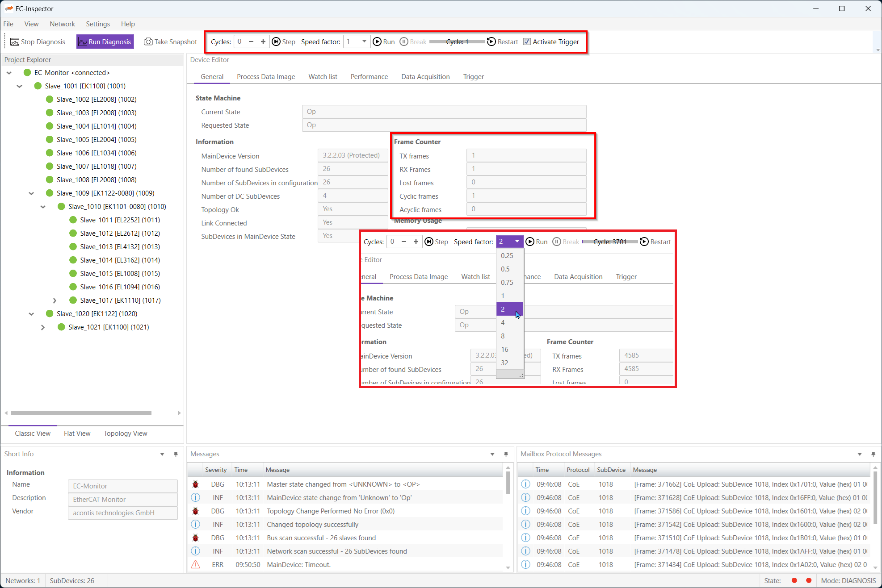Image resolution: width=882 pixels, height=588 pixels.
Task: Click the Restart icon in the trigger toolbar
Action: tap(491, 42)
